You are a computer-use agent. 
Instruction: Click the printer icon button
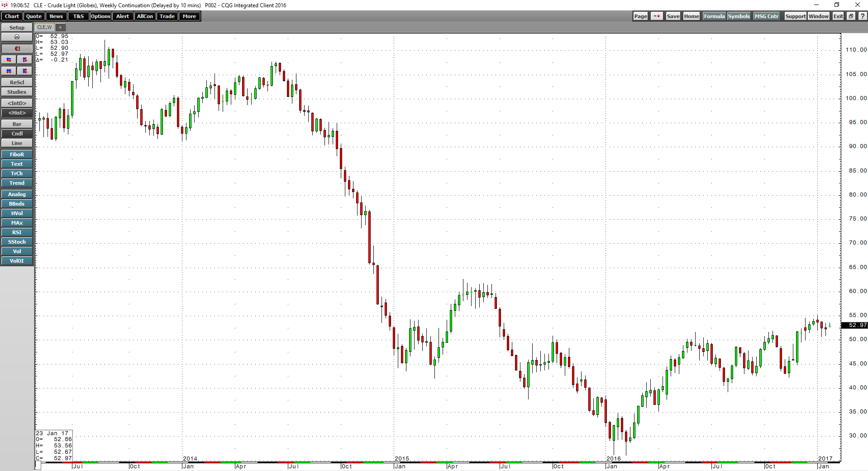coord(17,37)
